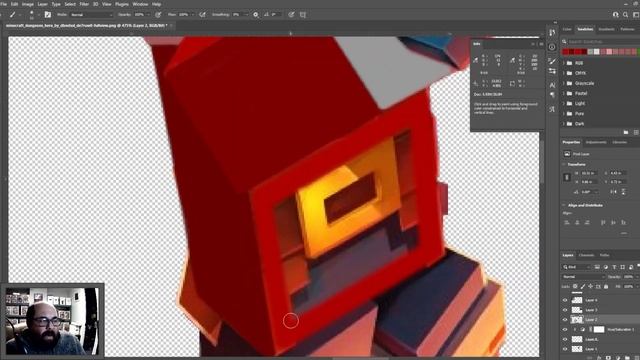The height and width of the screenshot is (360, 640).
Task: Open the Paragraph panel icon in dock
Action: 552,95
